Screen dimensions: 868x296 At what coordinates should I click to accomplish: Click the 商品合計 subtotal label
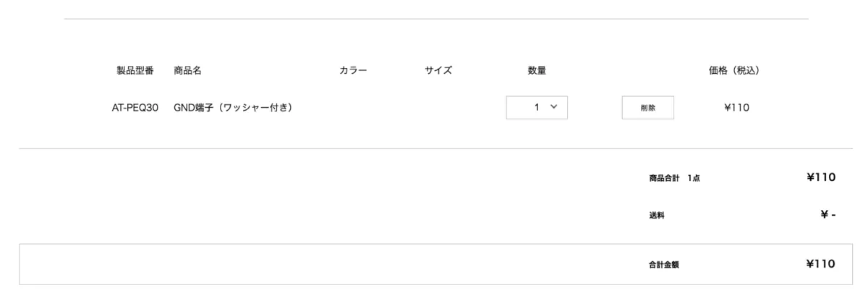663,178
